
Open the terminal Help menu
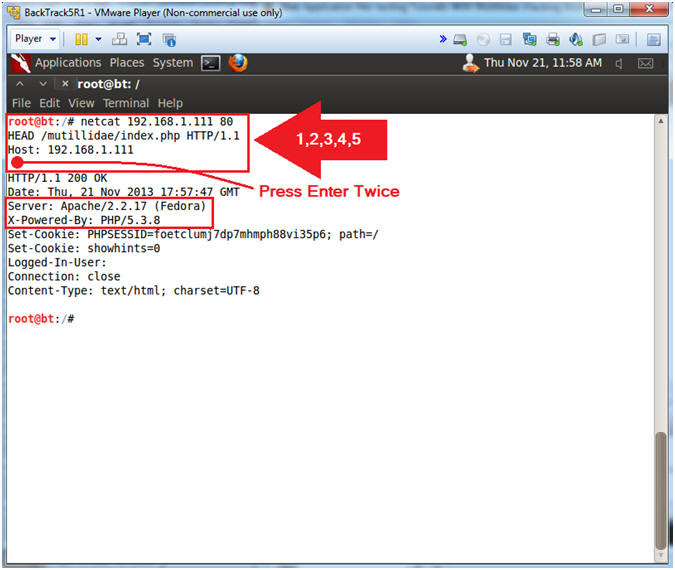pyautogui.click(x=170, y=103)
